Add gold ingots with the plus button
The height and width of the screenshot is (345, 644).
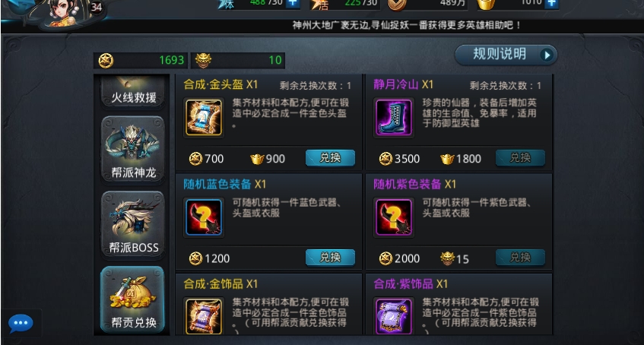[x=551, y=3]
